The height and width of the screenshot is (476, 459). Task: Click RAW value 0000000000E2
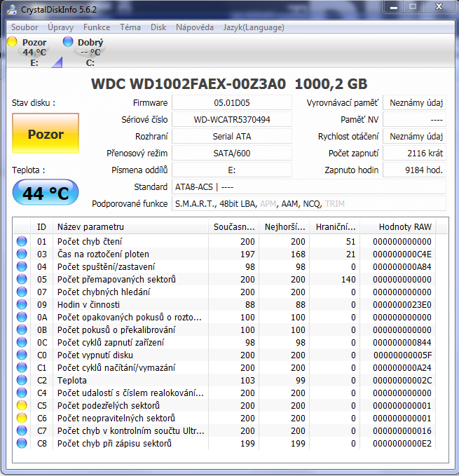[402, 444]
